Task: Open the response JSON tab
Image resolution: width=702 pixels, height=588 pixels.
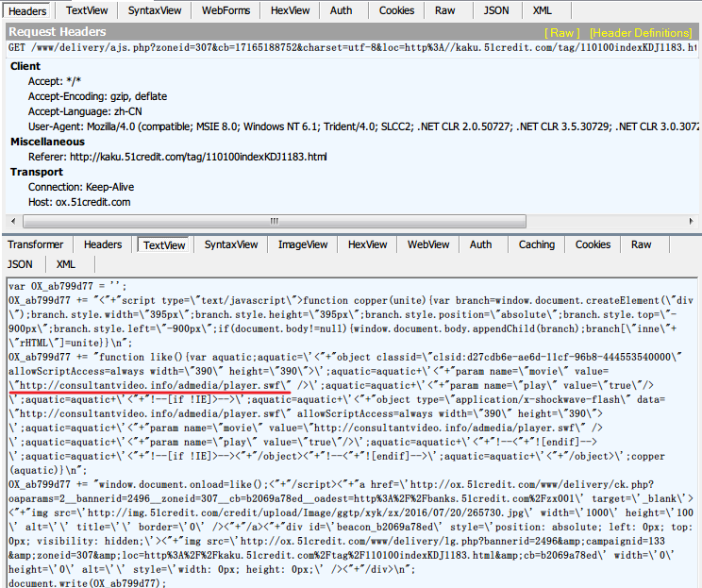Action: coord(20,264)
